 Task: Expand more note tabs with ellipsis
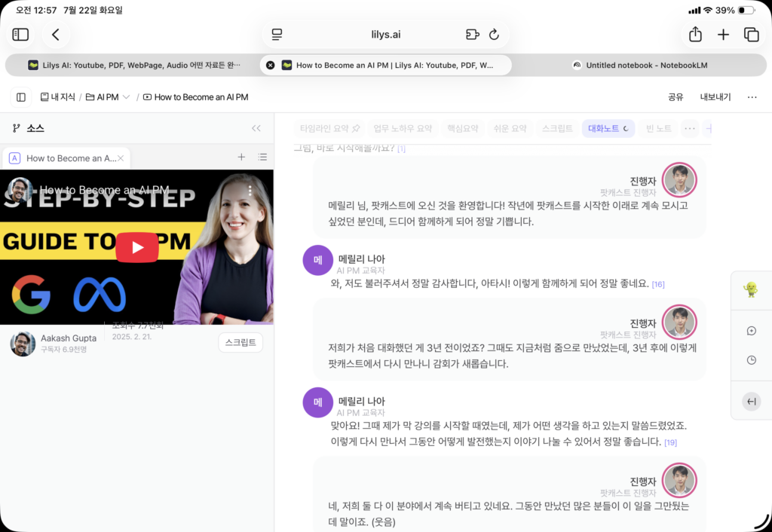click(690, 128)
